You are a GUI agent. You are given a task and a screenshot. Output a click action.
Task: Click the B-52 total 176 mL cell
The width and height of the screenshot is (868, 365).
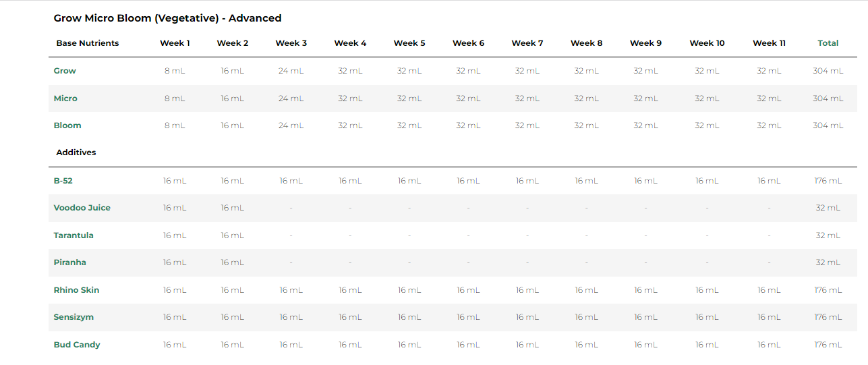[x=828, y=181]
